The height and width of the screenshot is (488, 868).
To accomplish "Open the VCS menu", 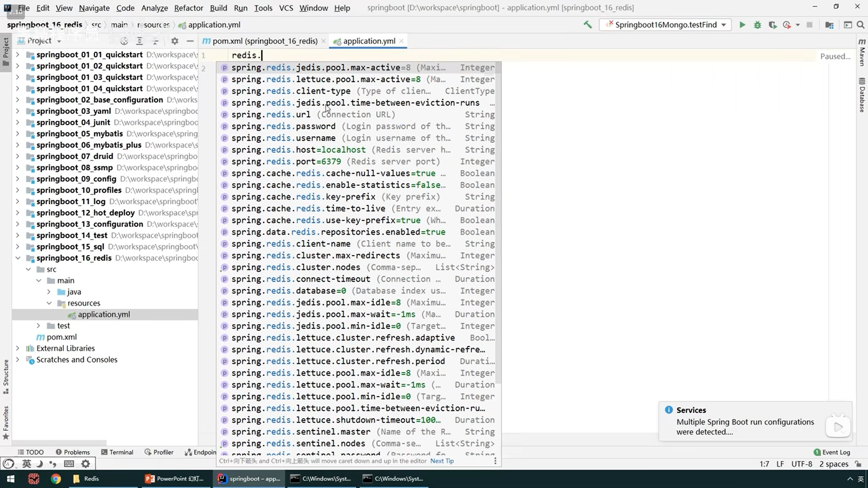I will click(x=286, y=8).
